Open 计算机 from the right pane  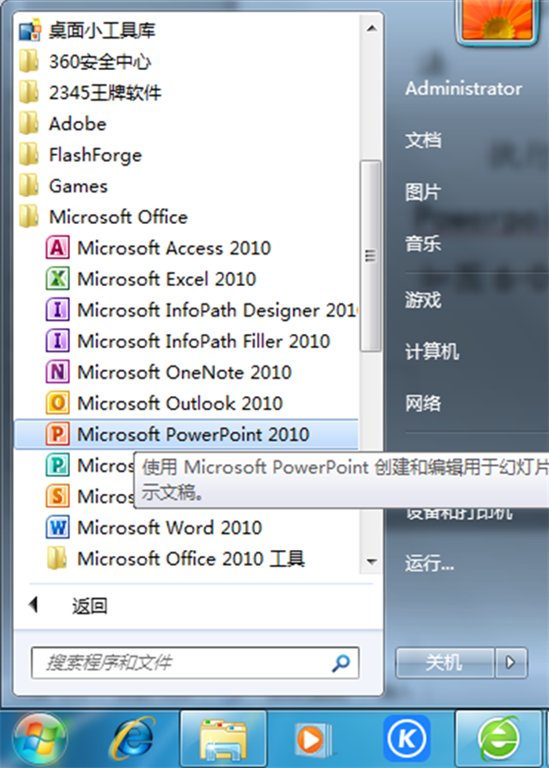point(431,351)
